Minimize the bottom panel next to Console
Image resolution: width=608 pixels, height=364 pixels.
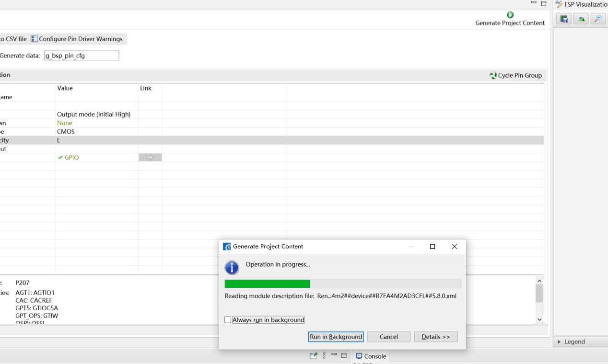334,355
